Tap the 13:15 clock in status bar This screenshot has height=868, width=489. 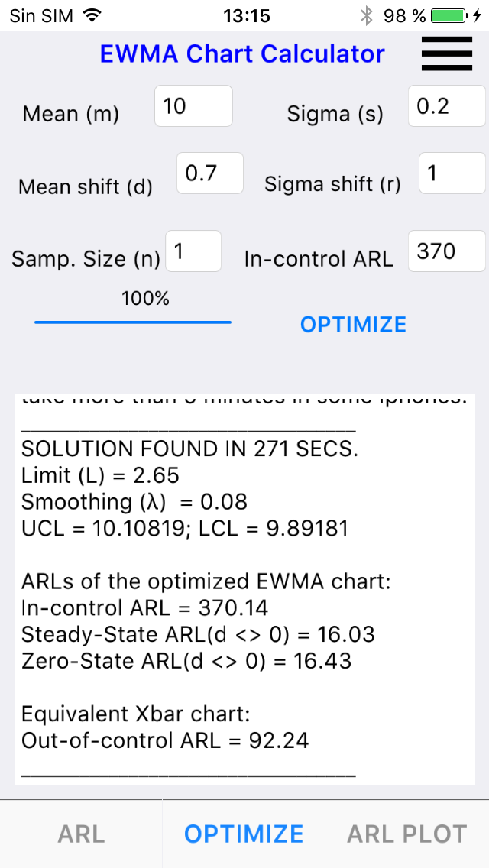247,15
